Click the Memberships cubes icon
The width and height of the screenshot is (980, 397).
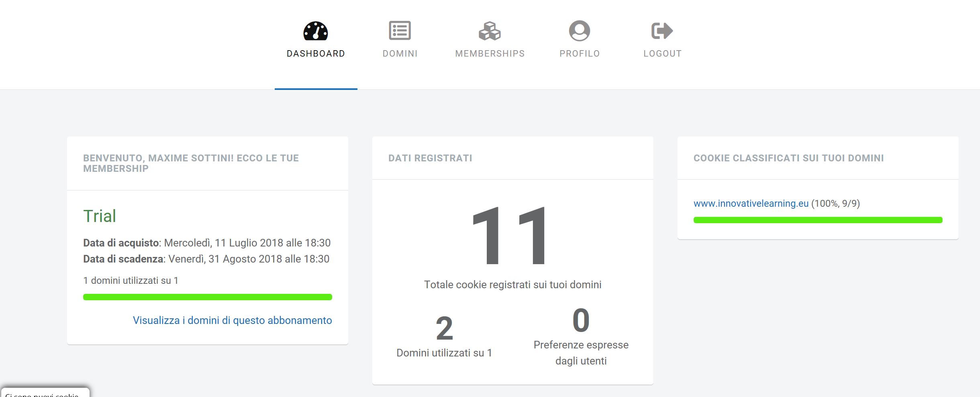coord(490,31)
